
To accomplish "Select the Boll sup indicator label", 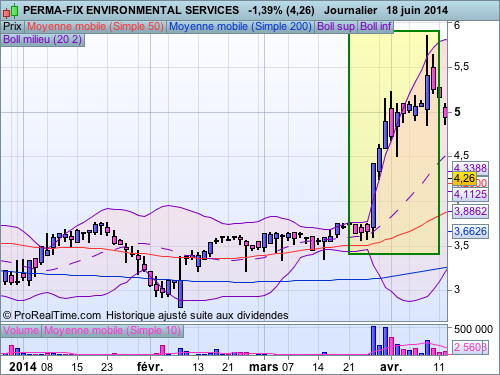I will [x=336, y=26].
